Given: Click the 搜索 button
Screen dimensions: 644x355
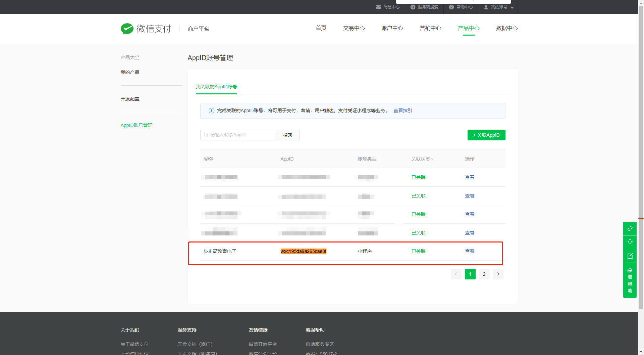Looking at the screenshot, I should (287, 135).
